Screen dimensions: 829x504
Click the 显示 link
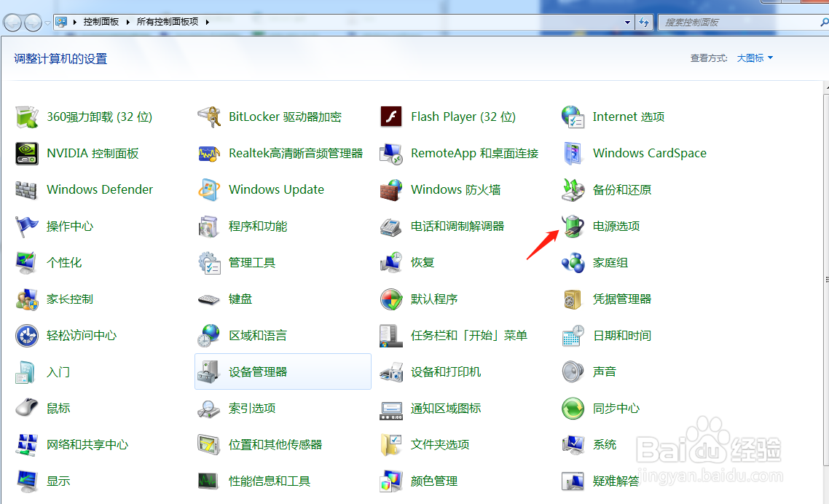click(58, 481)
